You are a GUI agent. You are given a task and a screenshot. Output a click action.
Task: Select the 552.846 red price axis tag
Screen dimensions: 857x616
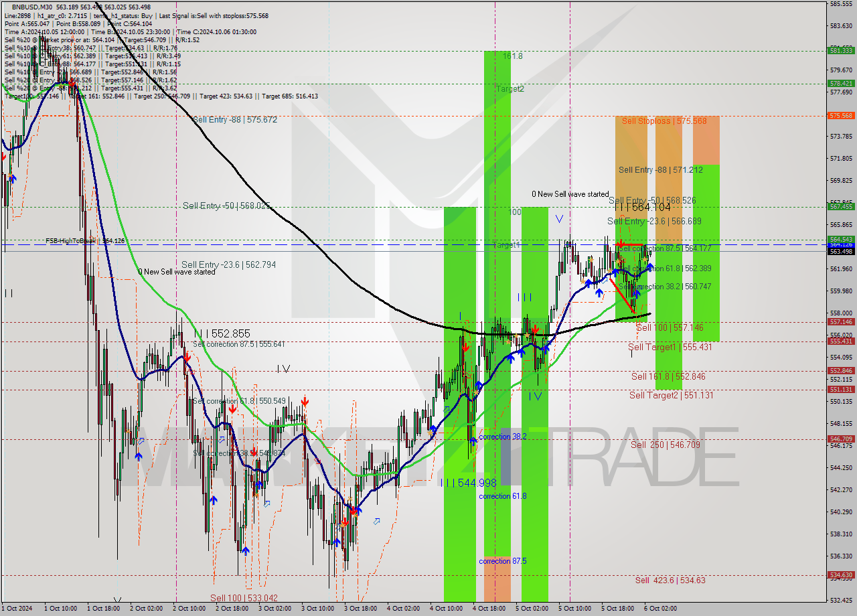841,370
